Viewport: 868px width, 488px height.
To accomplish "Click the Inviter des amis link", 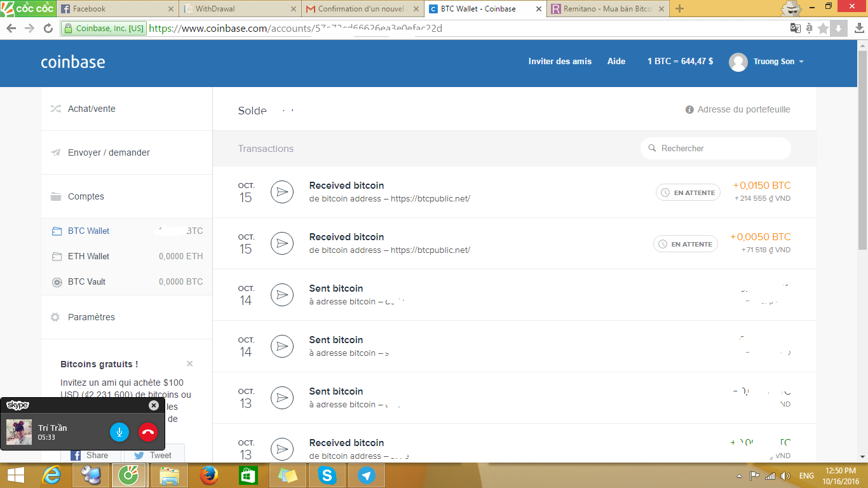I will tap(560, 62).
